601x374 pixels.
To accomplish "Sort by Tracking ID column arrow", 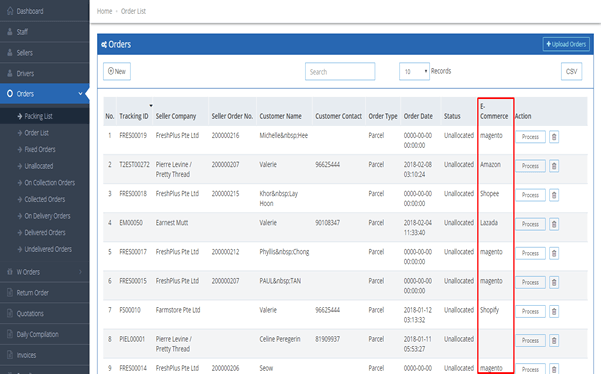I will [x=151, y=105].
